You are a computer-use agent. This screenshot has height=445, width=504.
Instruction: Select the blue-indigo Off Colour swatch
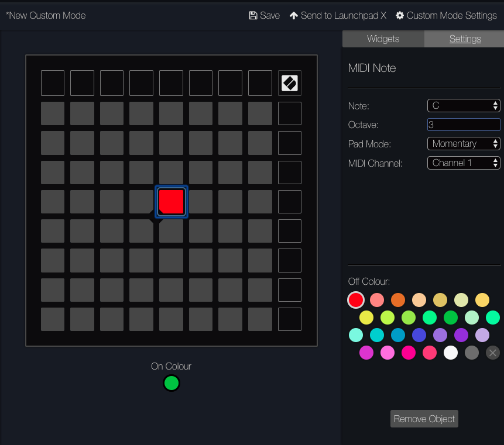[x=419, y=335]
